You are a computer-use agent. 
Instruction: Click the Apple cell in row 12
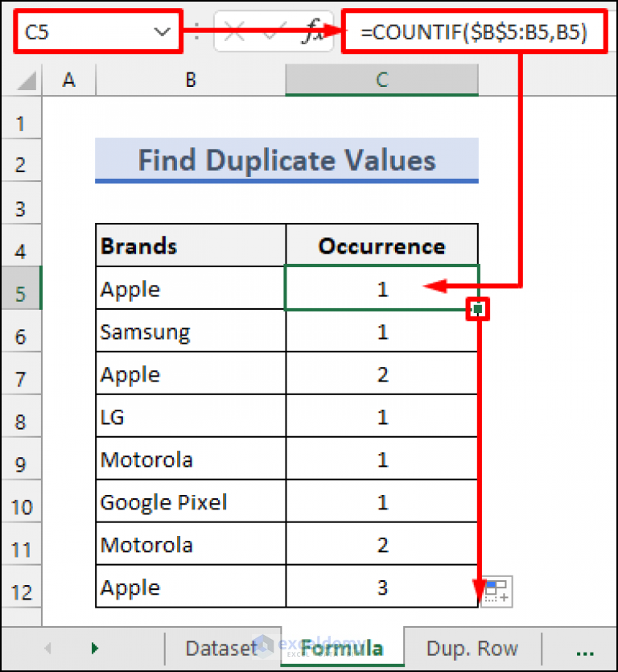[x=191, y=586]
